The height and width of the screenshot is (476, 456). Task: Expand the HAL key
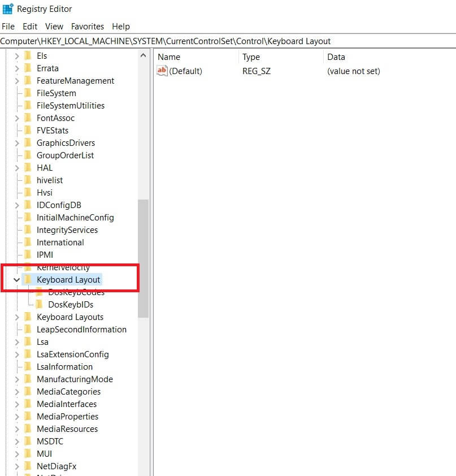click(17, 168)
